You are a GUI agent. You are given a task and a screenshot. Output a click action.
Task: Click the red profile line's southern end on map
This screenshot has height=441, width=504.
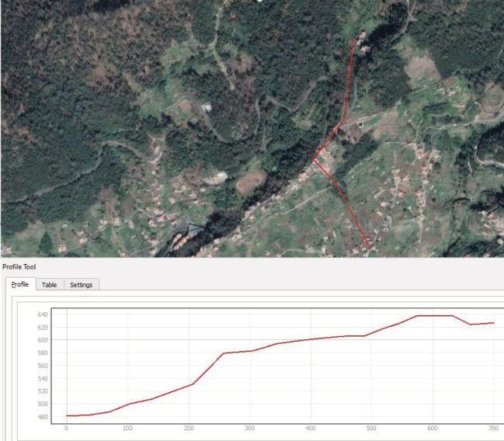369,248
